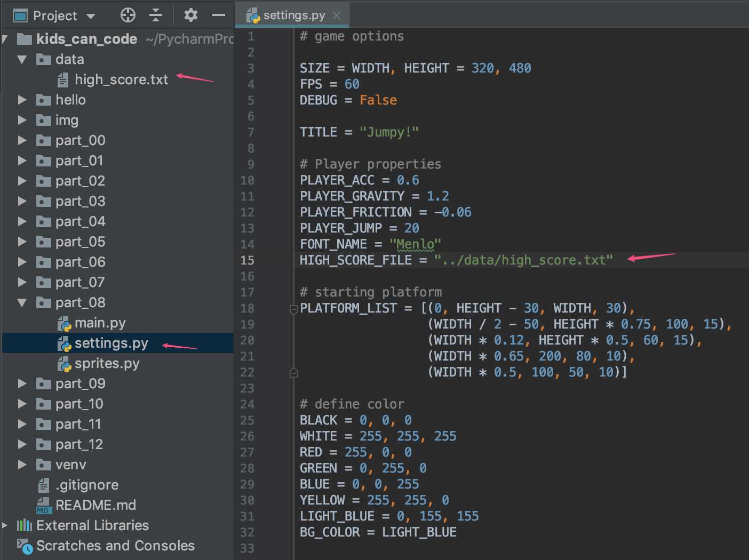Click YELLOW on line 30

(x=322, y=500)
